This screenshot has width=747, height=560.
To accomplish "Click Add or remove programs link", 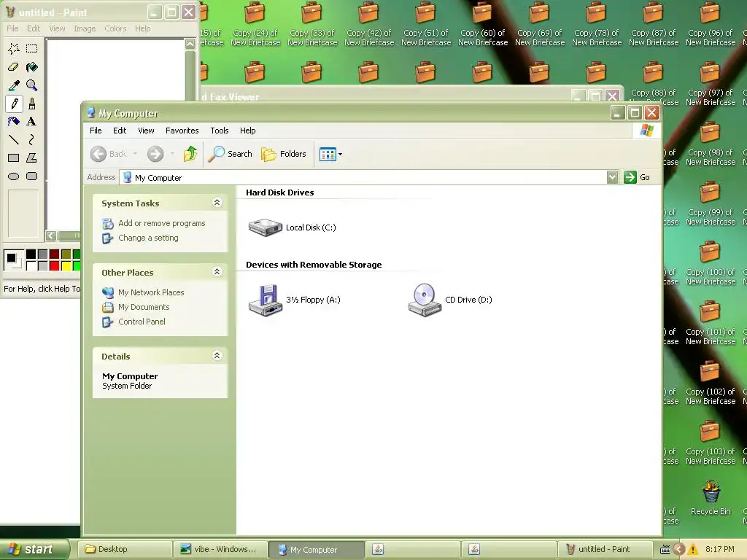I will point(161,223).
